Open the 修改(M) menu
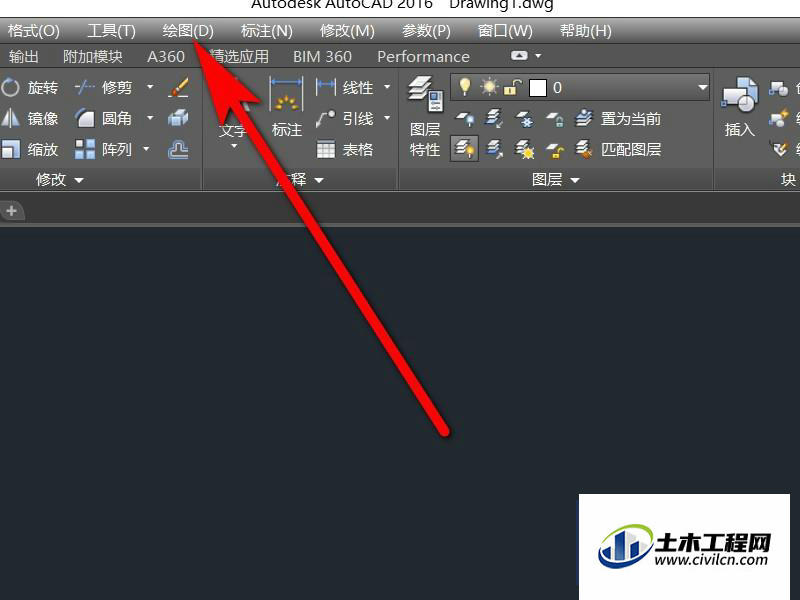Screen dimensions: 800x600 (x=347, y=31)
